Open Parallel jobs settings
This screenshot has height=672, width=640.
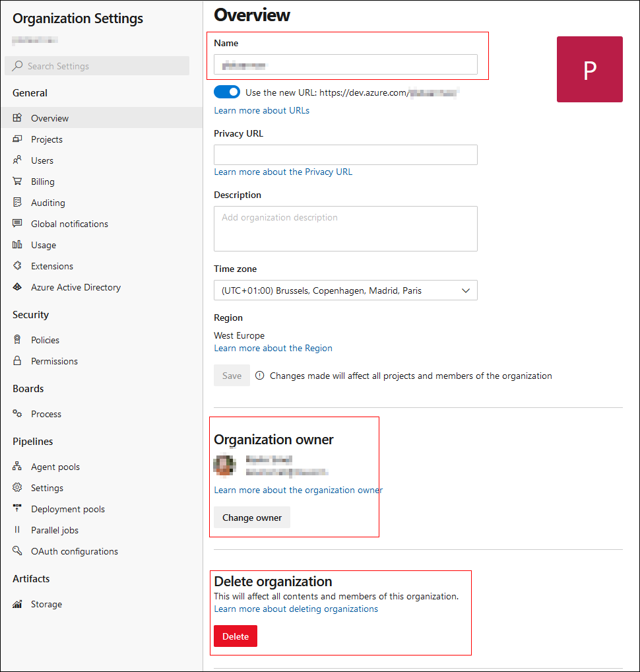102,529
